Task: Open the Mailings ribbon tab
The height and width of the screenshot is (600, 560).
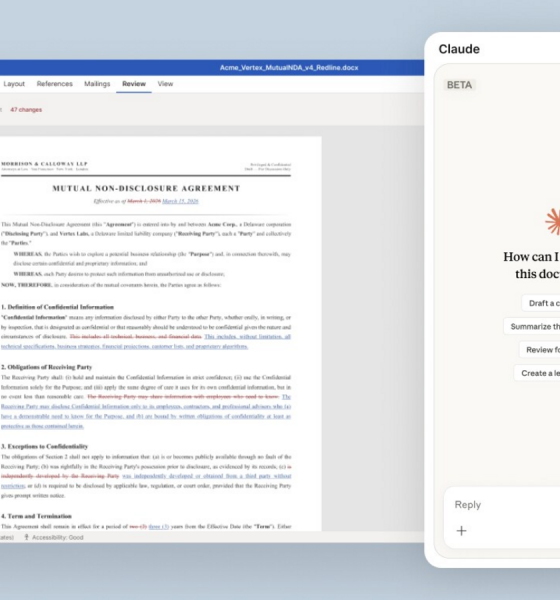Action: pyautogui.click(x=97, y=84)
